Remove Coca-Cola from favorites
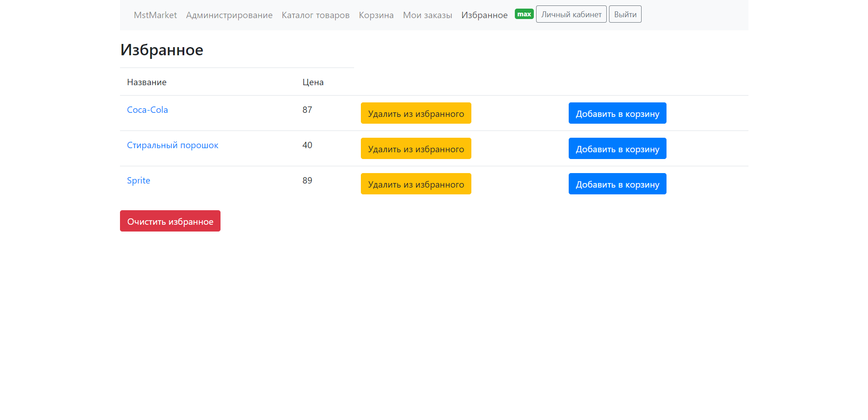 416,113
